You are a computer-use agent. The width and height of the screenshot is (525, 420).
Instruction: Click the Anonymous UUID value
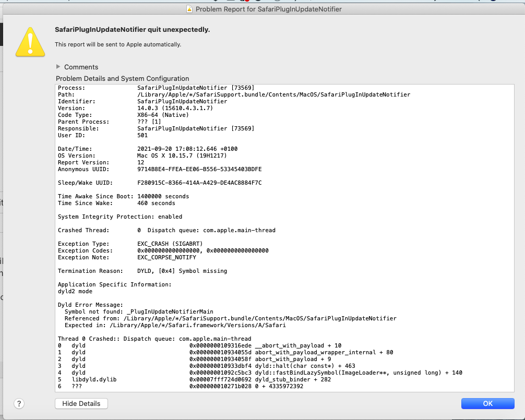[x=199, y=169]
